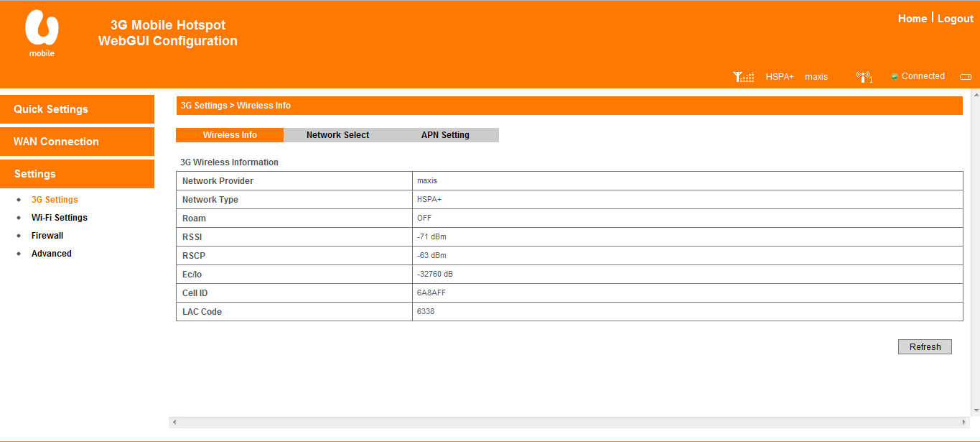Viewport: 980px width, 442px height.
Task: Click the signal strength antenna icon
Action: pos(743,77)
